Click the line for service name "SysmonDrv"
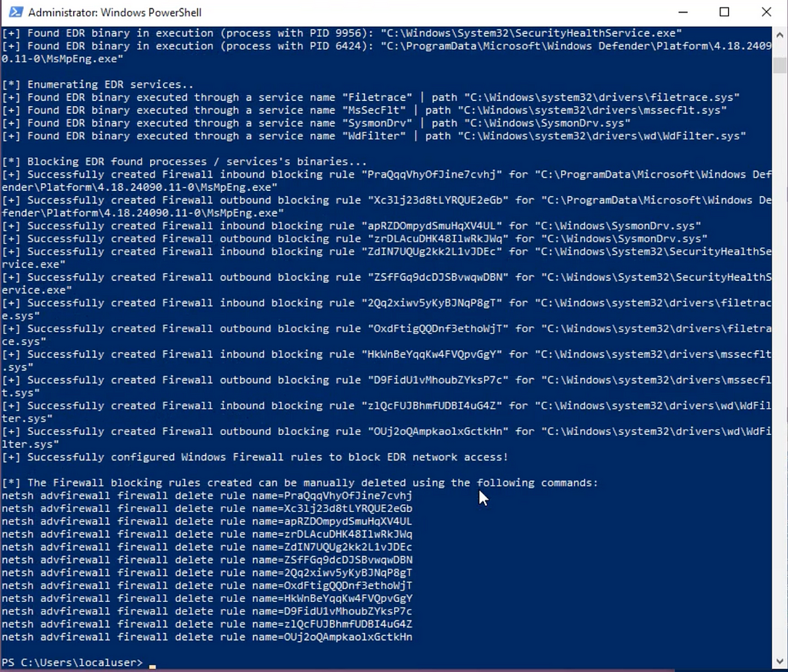Viewport: 788px width, 672px height. (x=316, y=123)
